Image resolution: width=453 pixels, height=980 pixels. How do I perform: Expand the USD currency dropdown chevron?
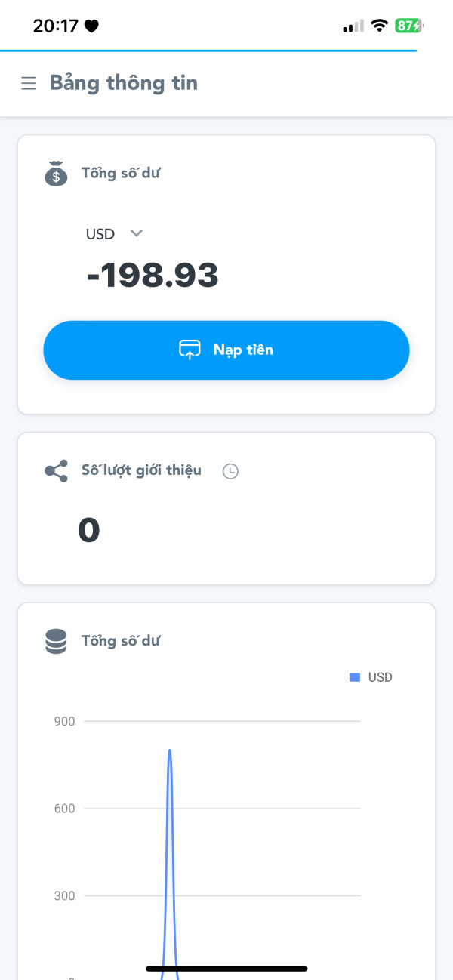tap(137, 233)
